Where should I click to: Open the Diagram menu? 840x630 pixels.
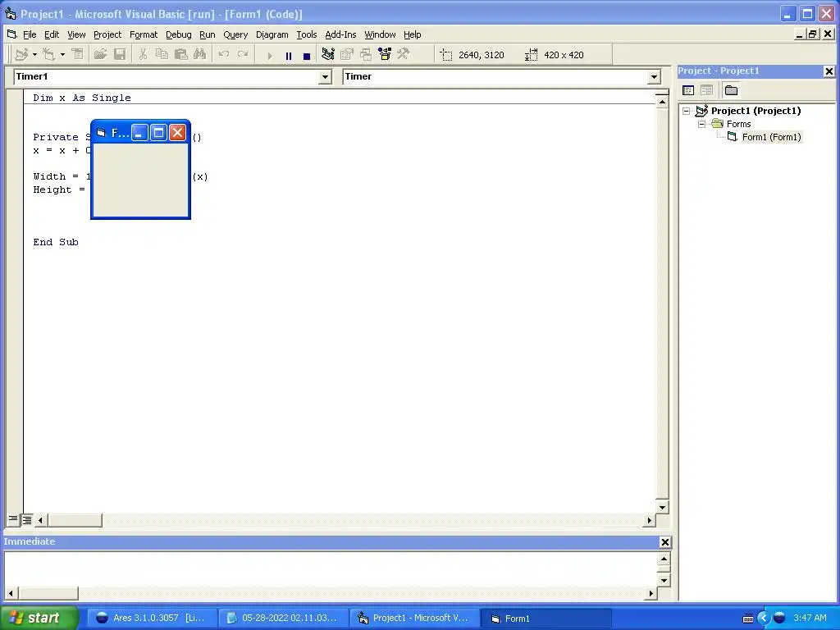click(272, 34)
